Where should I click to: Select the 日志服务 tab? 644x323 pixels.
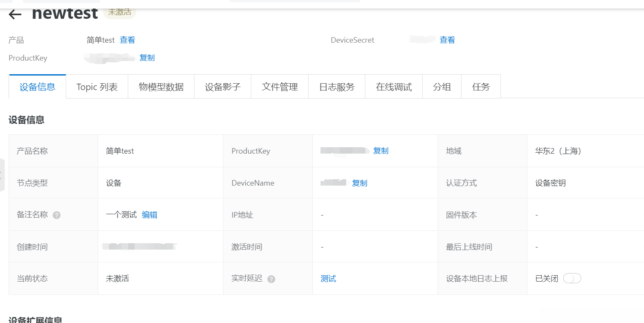(x=337, y=87)
